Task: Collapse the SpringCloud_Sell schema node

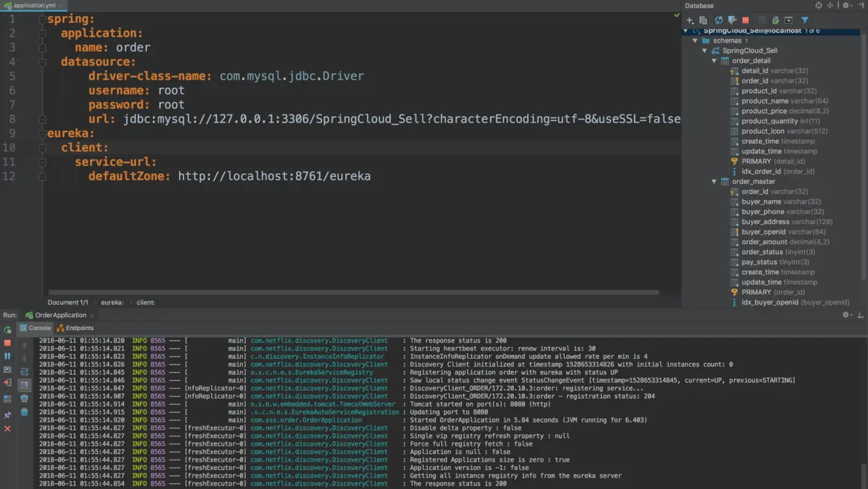Action: [705, 50]
